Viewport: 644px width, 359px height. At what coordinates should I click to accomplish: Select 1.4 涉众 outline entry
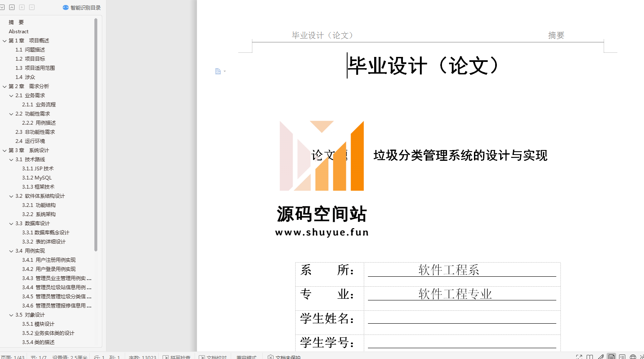[x=25, y=77]
